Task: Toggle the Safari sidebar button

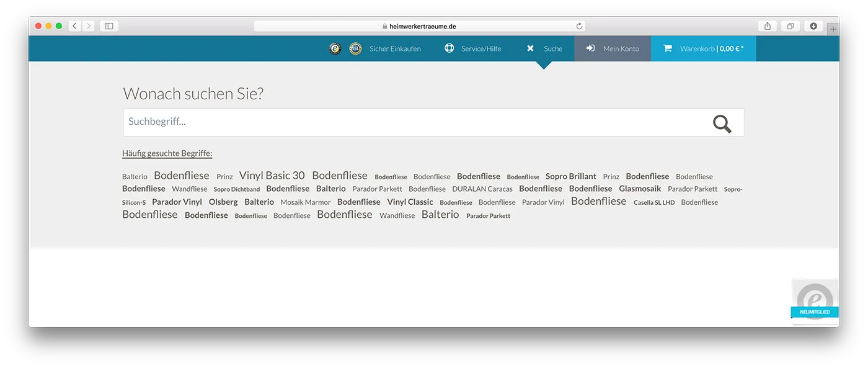Action: (x=109, y=26)
